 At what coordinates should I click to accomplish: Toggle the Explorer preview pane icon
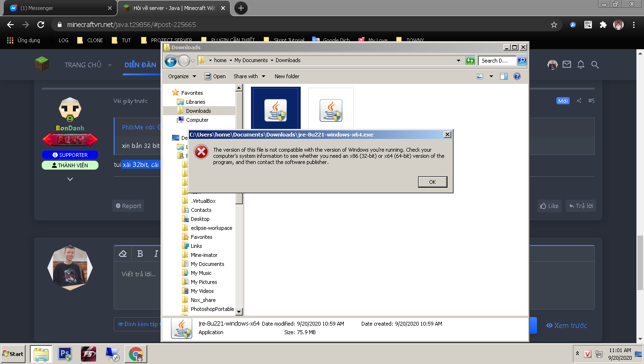504,76
